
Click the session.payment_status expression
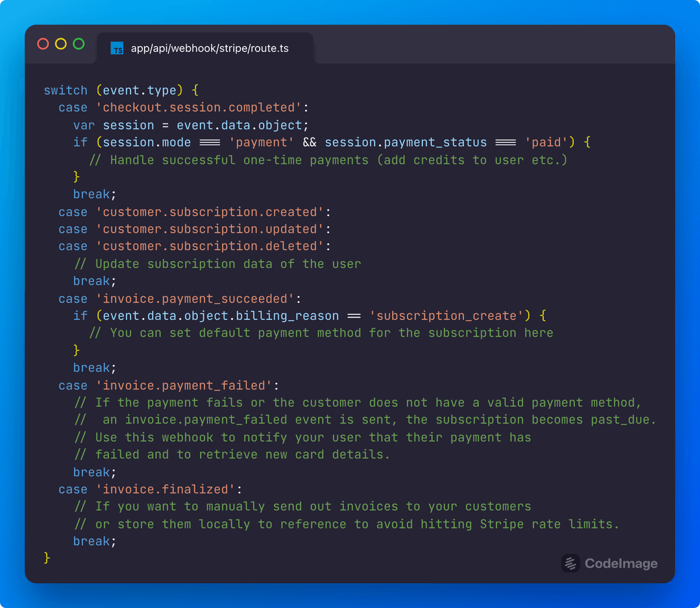click(405, 142)
